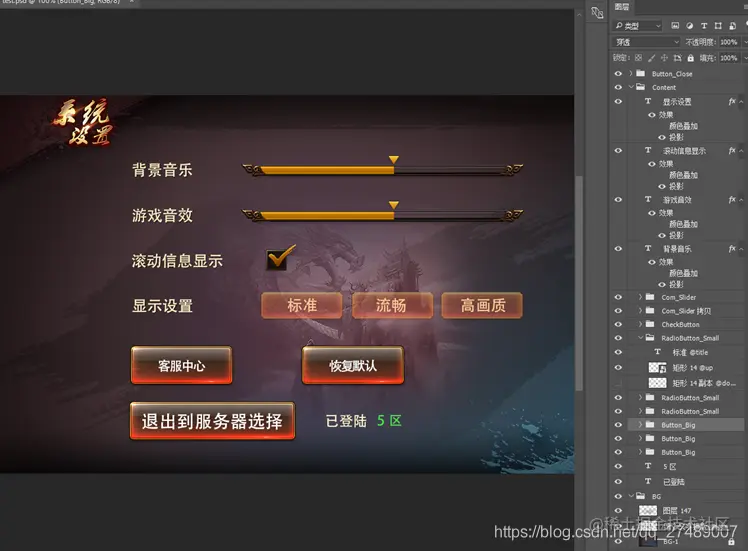Toggle 投影 effect eye under 滚动信息显示
The image size is (748, 551).
coord(662,187)
